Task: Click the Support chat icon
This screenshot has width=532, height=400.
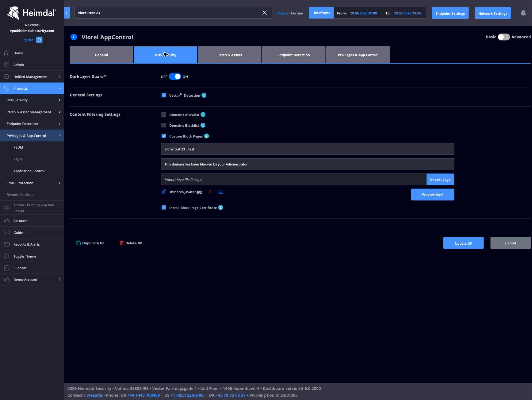Action: [x=7, y=268]
